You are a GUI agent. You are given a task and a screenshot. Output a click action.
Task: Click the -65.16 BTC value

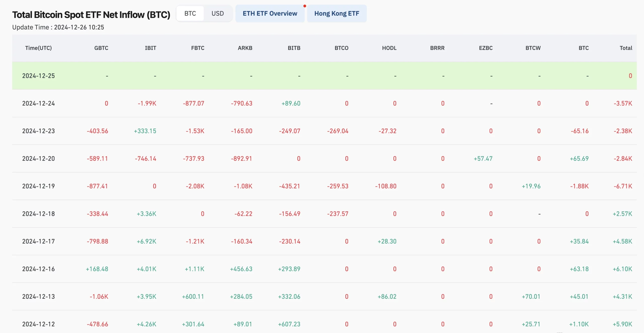click(580, 131)
